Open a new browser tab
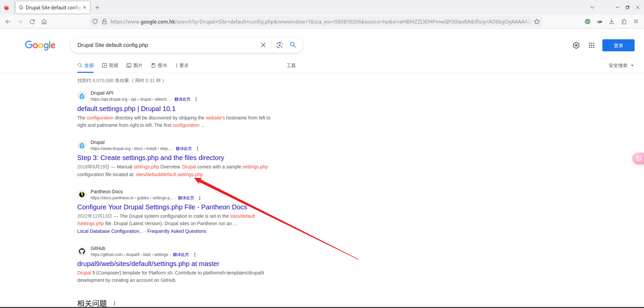 (x=97, y=7)
